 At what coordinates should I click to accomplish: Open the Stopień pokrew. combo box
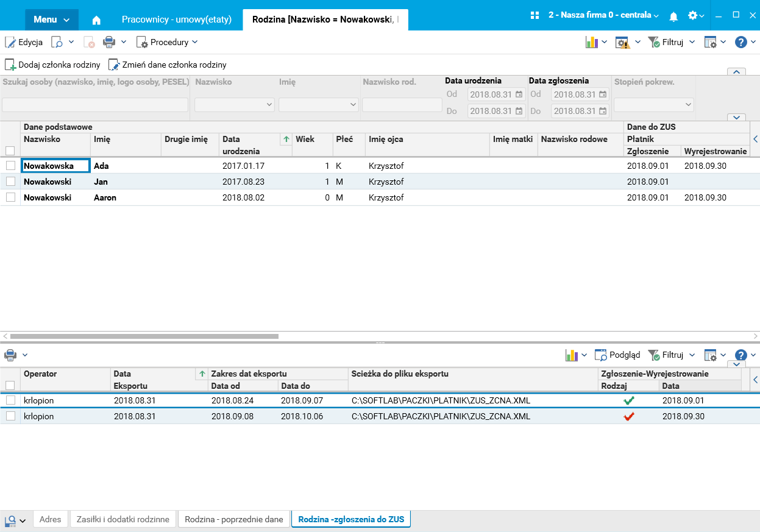tap(653, 105)
